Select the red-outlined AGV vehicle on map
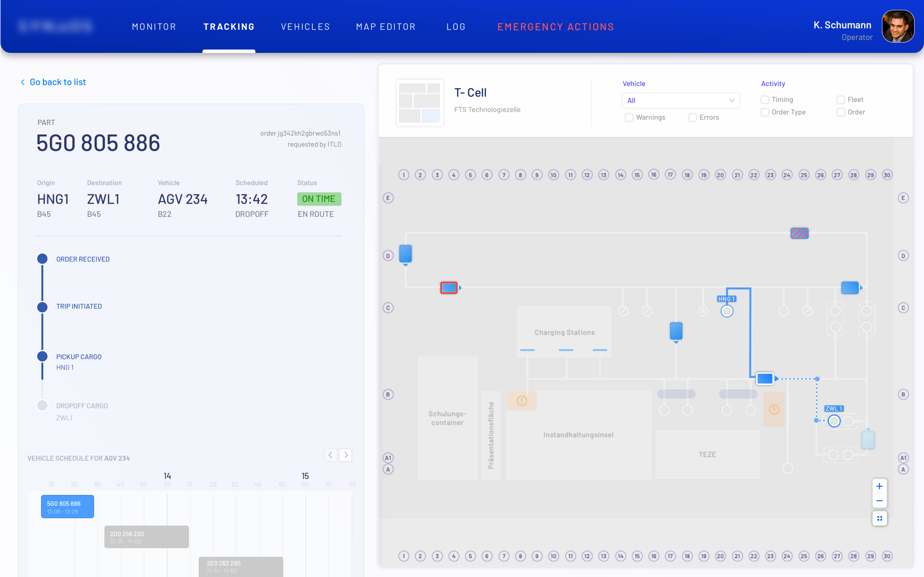The width and height of the screenshot is (924, 577). pyautogui.click(x=449, y=288)
